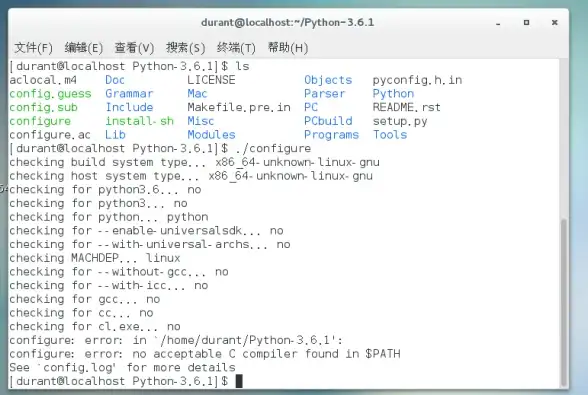588x395 pixels.
Task: Click the Lib directory name
Action: pos(115,135)
